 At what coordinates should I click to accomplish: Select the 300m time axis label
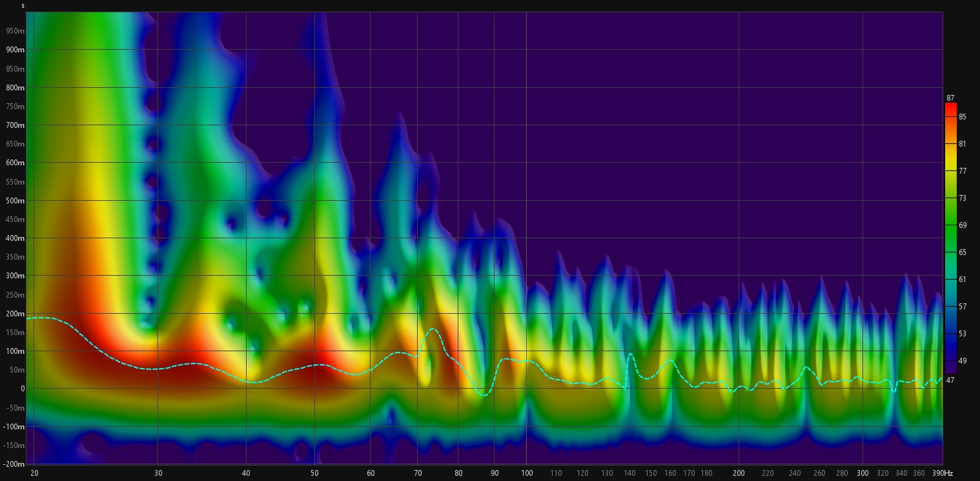(15, 276)
